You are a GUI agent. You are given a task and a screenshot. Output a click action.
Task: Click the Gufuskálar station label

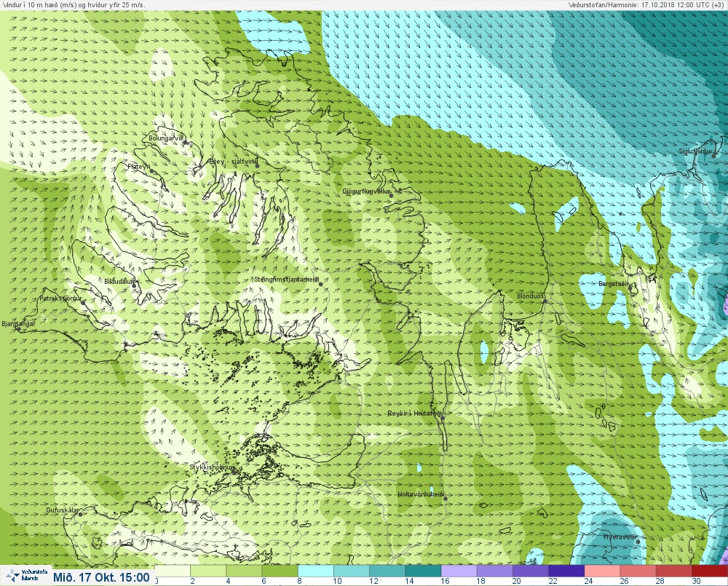pos(63,510)
